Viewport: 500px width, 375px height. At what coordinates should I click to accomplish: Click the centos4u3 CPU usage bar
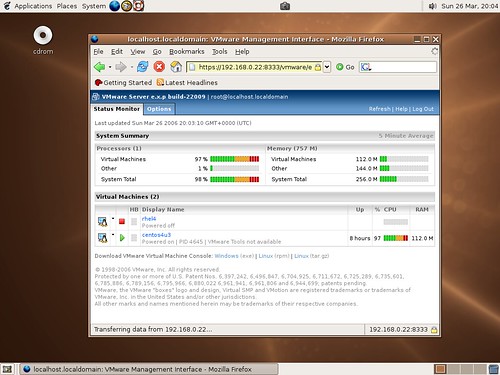pos(396,238)
